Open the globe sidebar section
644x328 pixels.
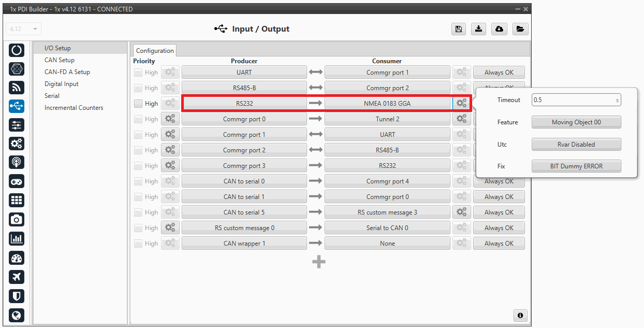[x=17, y=315]
